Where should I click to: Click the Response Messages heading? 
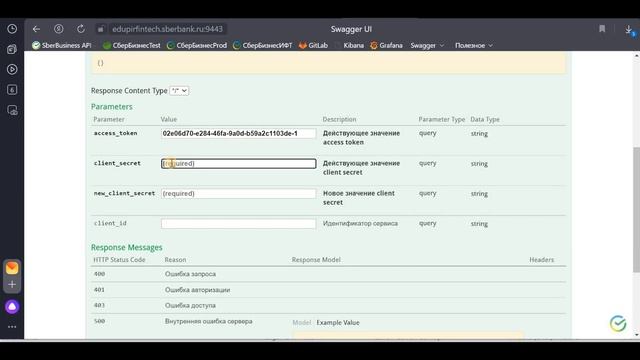[x=127, y=247]
